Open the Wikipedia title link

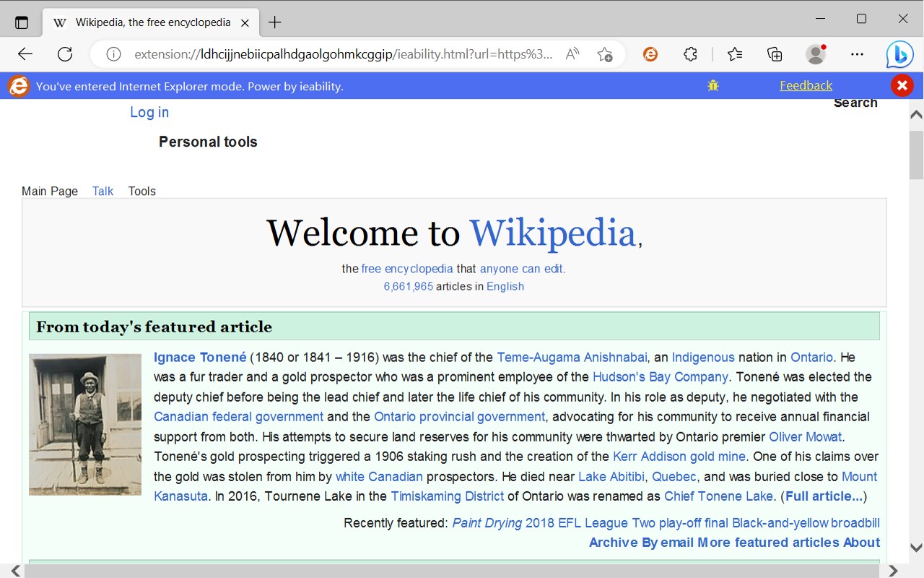[x=553, y=233]
